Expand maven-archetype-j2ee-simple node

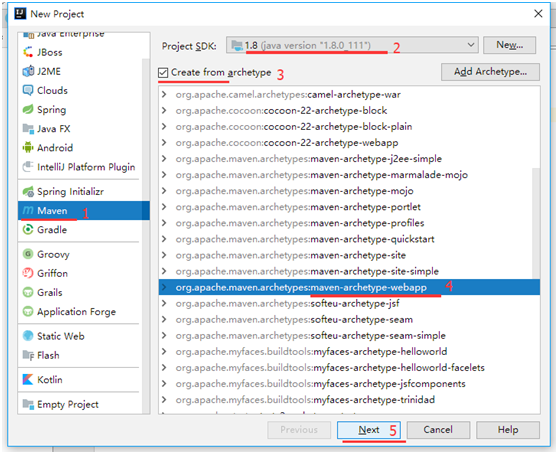pos(164,158)
